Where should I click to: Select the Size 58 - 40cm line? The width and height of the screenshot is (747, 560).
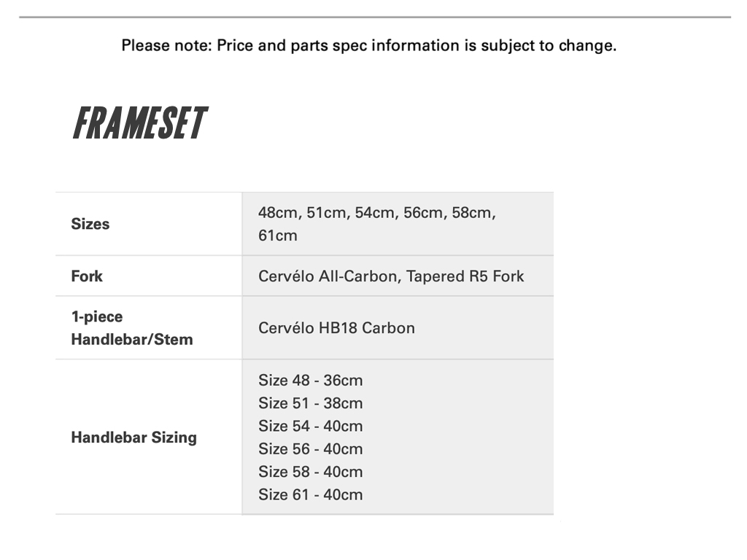pos(310,471)
